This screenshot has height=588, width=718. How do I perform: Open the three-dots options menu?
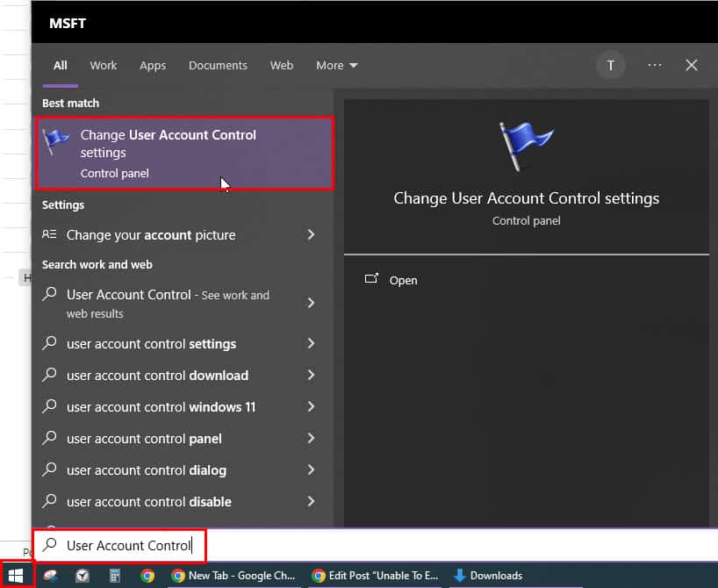655,66
